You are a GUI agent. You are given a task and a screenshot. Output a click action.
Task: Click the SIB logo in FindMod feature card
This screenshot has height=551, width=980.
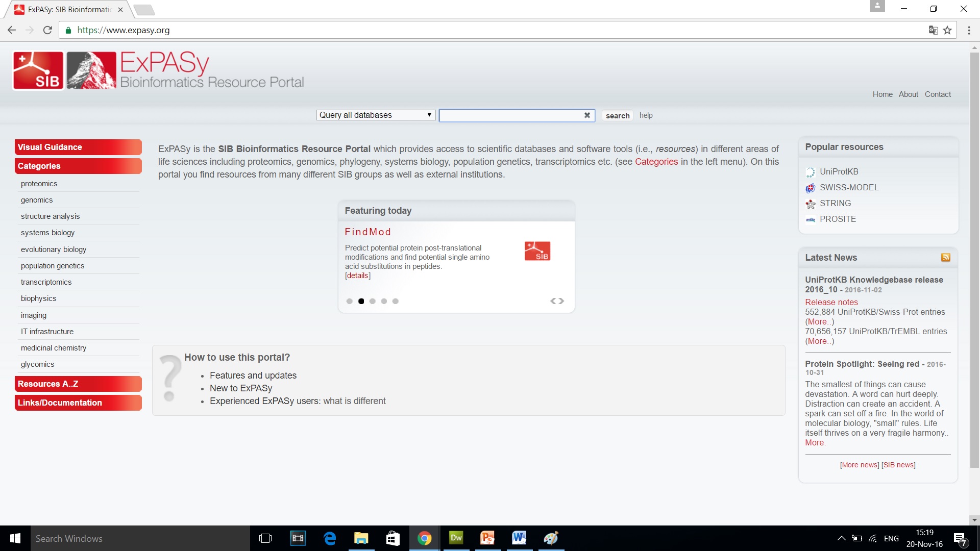coord(537,251)
